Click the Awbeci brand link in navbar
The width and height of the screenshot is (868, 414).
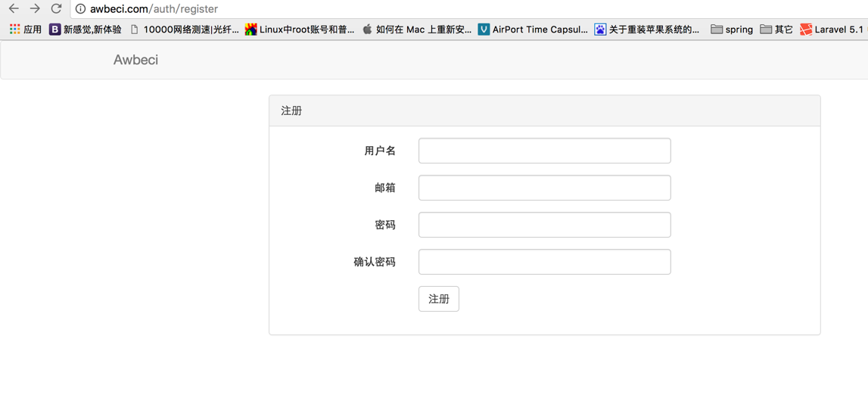click(135, 60)
